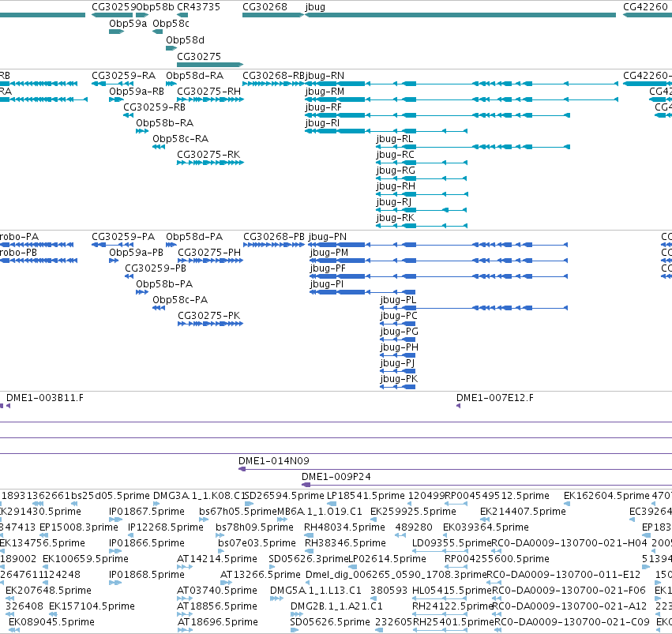The height and width of the screenshot is (634, 672).
Task: Select the CG30275 gene bar
Action: [x=210, y=65]
